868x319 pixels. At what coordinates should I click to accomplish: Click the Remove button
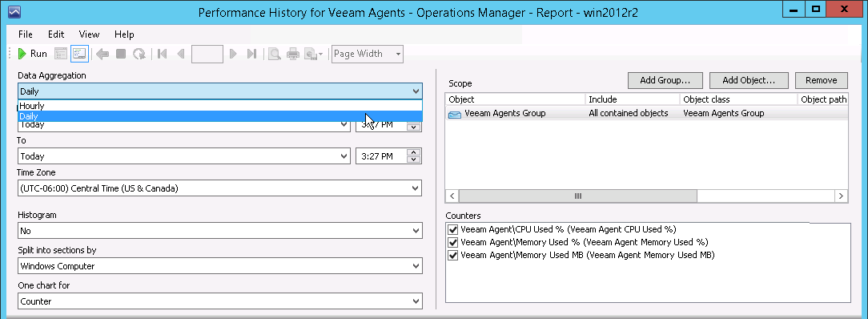(821, 80)
